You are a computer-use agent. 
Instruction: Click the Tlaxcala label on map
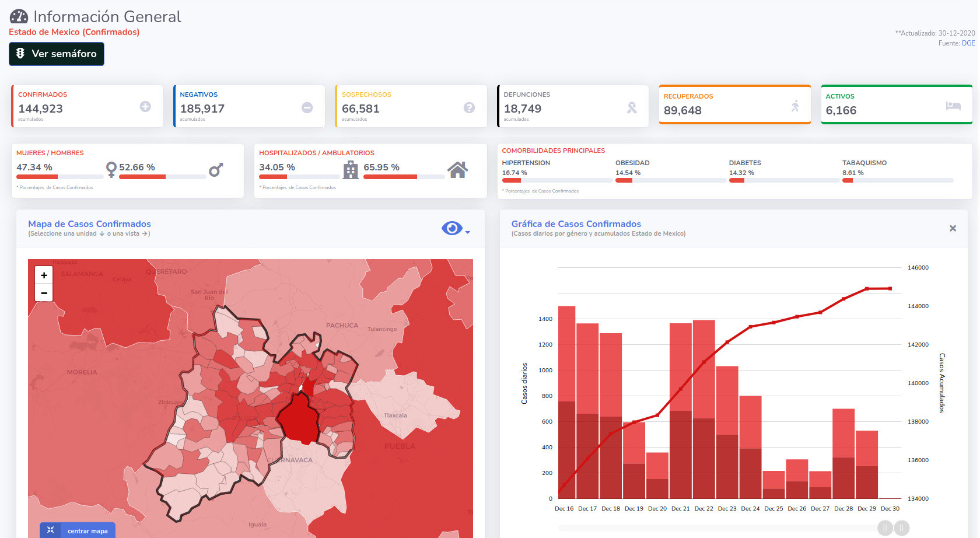(x=395, y=415)
